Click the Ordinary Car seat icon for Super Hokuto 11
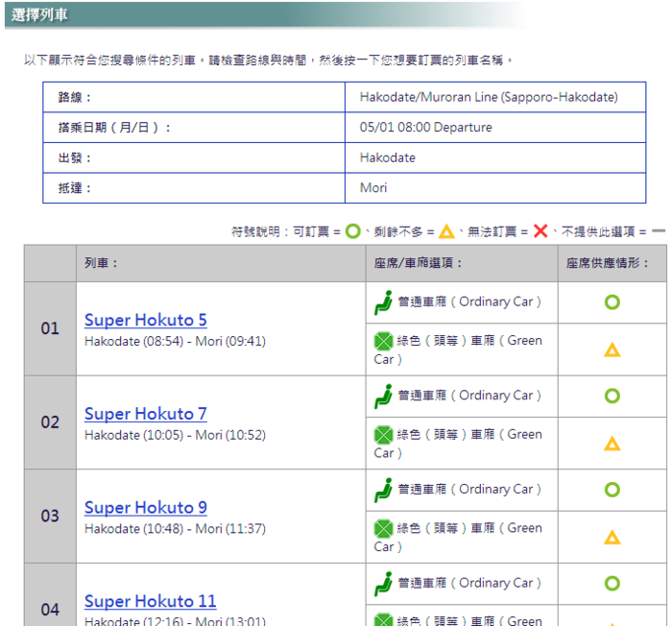This screenshot has height=626, width=672. tap(383, 583)
